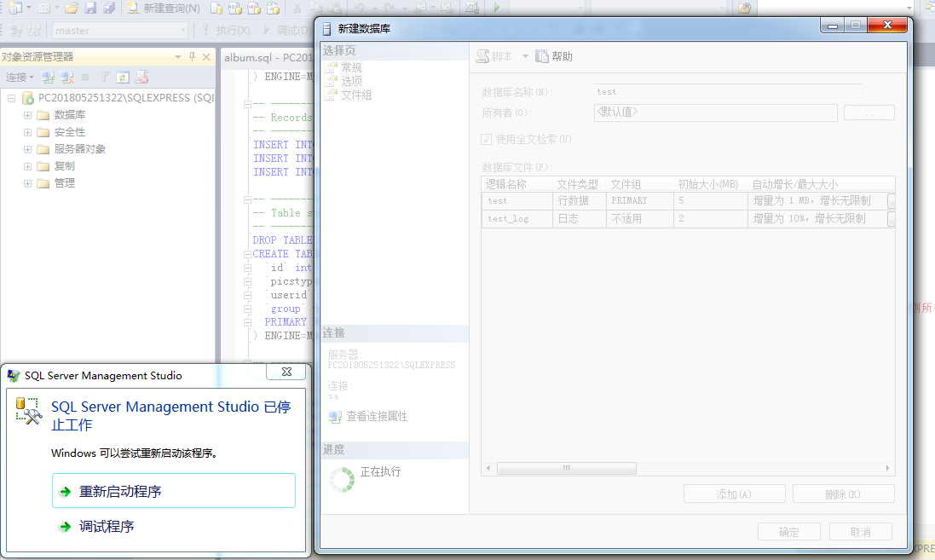Select the 选项 page in 选择页
Viewport: 935px width, 560px height.
(351, 80)
